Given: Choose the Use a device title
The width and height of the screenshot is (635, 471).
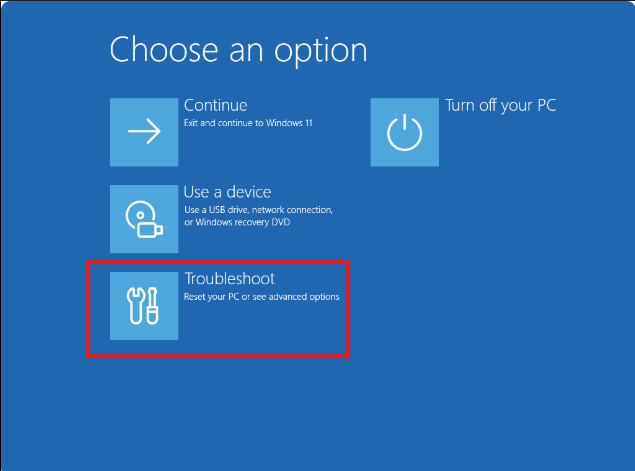Looking at the screenshot, I should coord(227,192).
